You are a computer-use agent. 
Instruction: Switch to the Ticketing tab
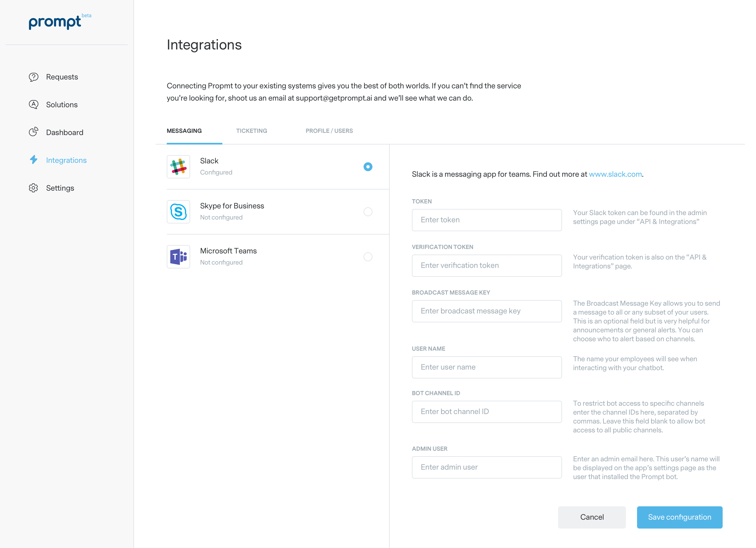pyautogui.click(x=251, y=131)
